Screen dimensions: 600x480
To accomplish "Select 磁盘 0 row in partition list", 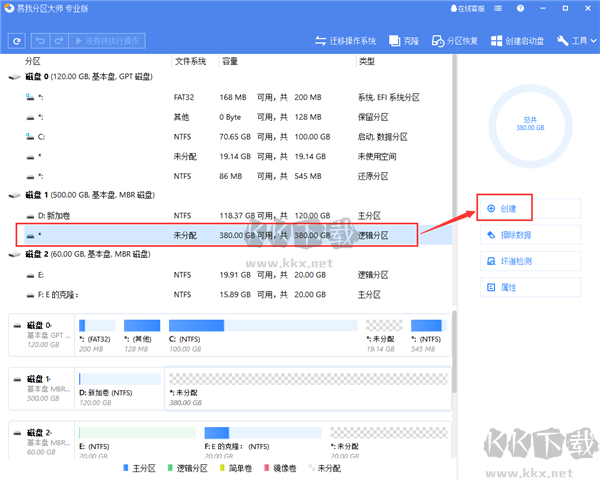I will (x=230, y=77).
